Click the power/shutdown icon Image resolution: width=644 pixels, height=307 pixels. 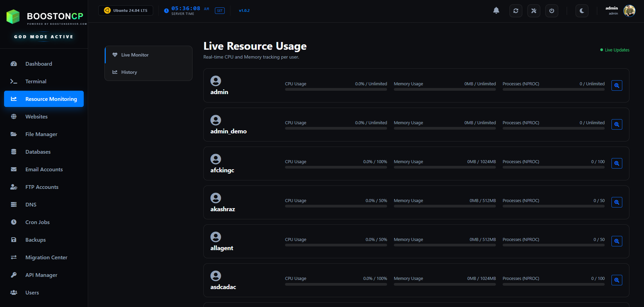551,10
